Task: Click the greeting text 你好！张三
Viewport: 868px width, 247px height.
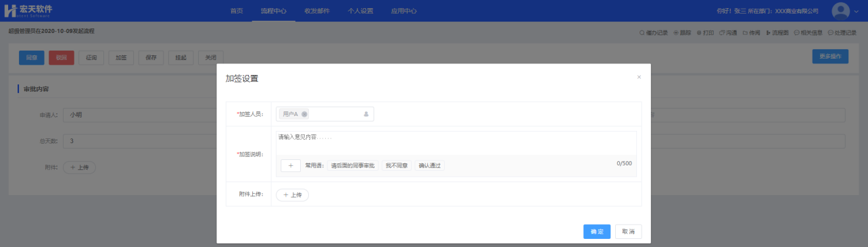Action: (731, 11)
